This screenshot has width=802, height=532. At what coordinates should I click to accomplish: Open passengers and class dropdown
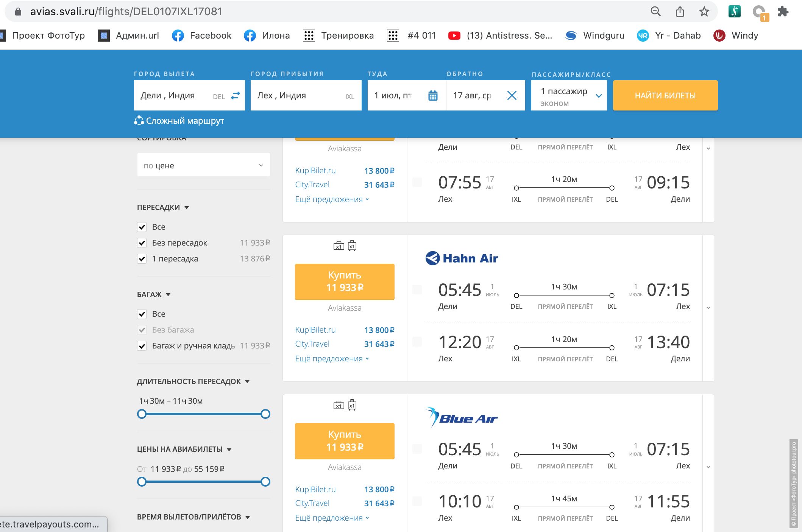pyautogui.click(x=569, y=96)
